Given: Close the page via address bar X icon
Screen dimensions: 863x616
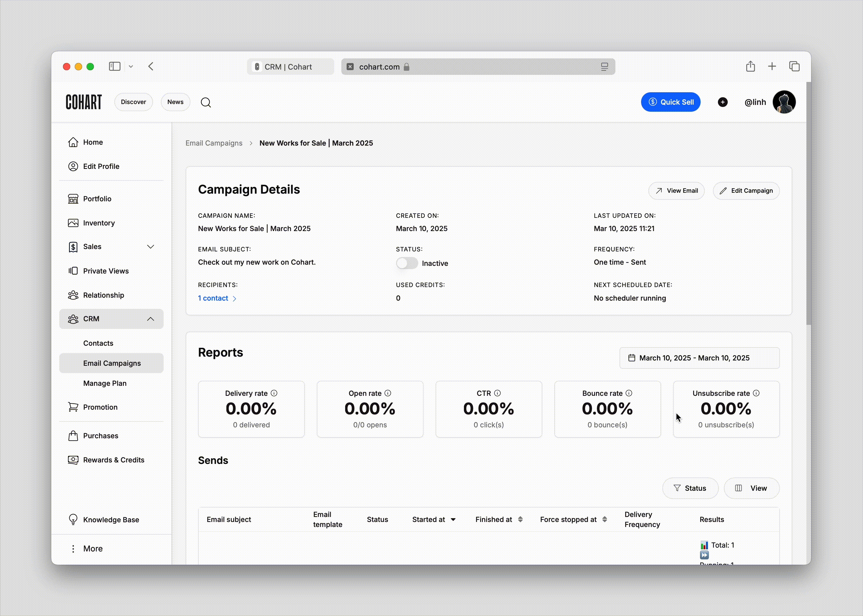Looking at the screenshot, I should [x=350, y=67].
